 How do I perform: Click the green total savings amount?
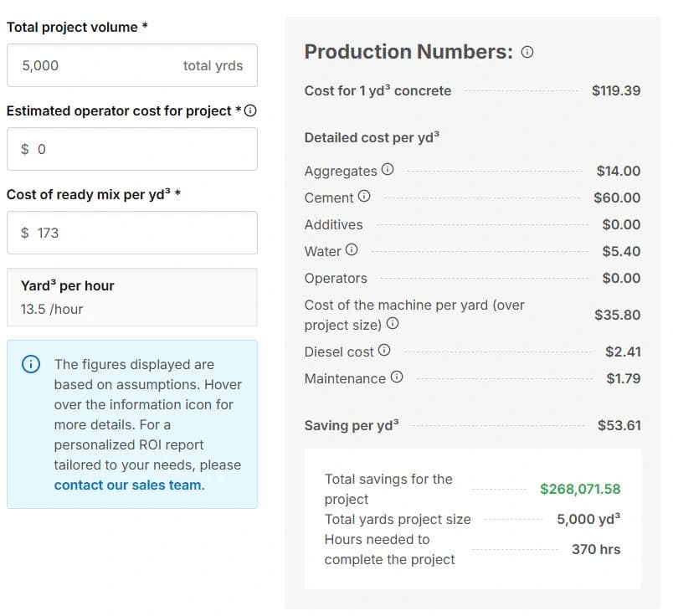579,488
